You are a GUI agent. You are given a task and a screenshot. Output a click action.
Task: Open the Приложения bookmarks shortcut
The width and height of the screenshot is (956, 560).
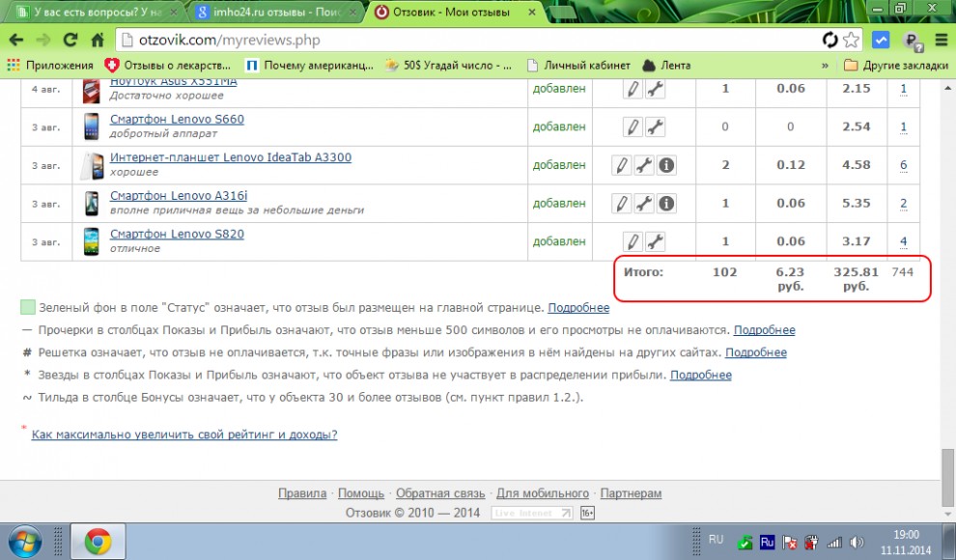pyautogui.click(x=50, y=66)
